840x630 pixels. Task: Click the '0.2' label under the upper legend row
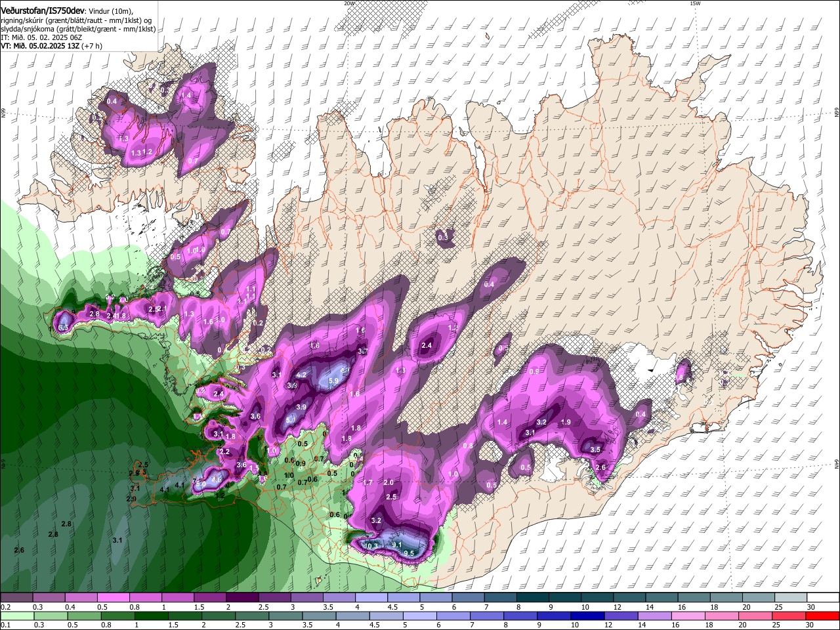coord(5,607)
